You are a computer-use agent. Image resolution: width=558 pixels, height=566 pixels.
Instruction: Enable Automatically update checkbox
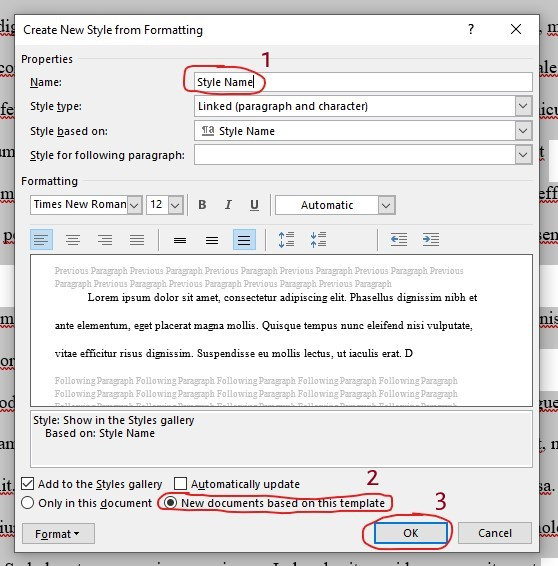[180, 484]
